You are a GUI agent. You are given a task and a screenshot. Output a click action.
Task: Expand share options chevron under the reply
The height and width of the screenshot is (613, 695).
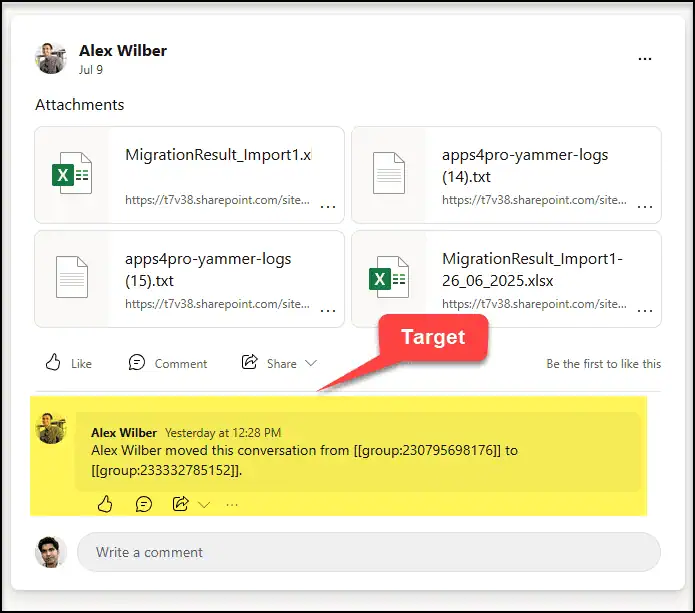click(205, 505)
